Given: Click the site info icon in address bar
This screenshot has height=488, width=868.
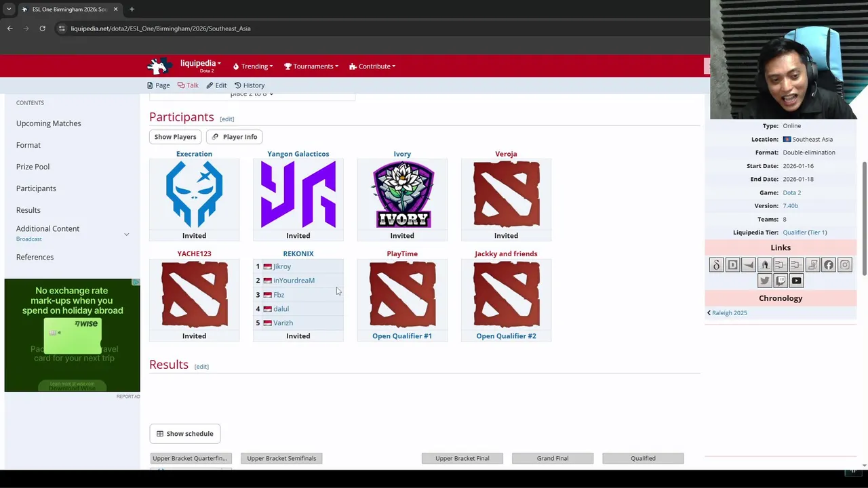Looking at the screenshot, I should (62, 28).
